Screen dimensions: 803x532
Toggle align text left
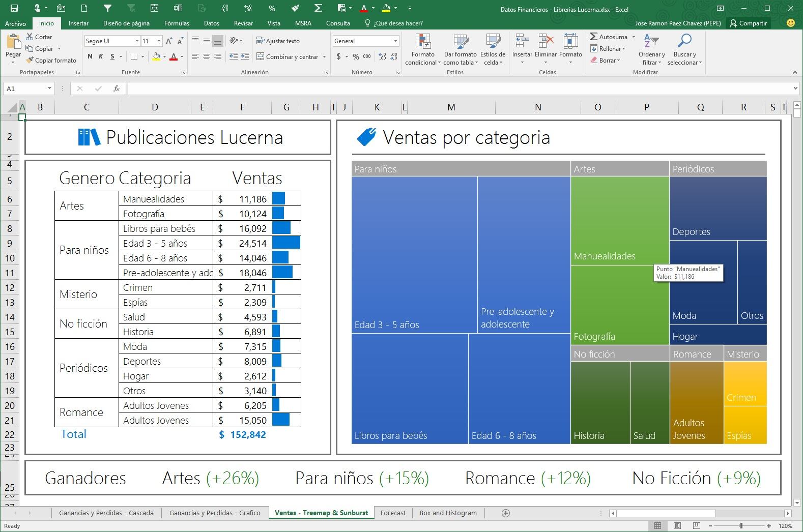tap(195, 56)
